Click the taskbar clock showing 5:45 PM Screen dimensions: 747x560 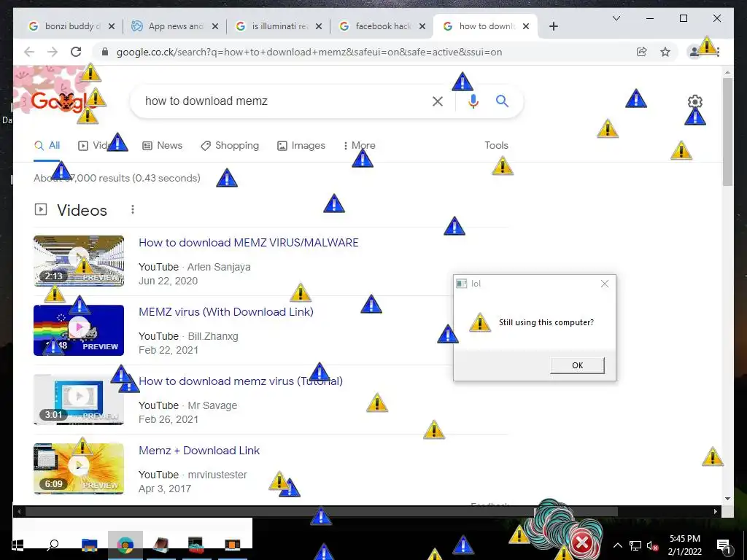pos(685,545)
